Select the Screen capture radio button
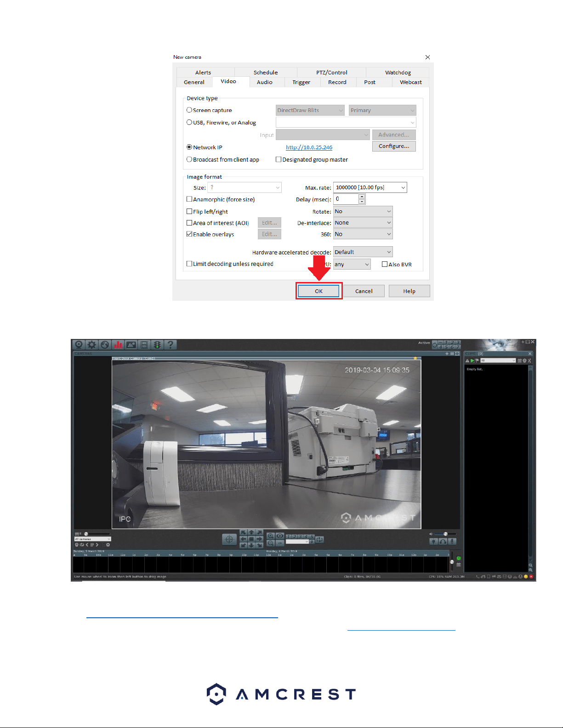Viewport: 563px width, 728px height. point(189,110)
